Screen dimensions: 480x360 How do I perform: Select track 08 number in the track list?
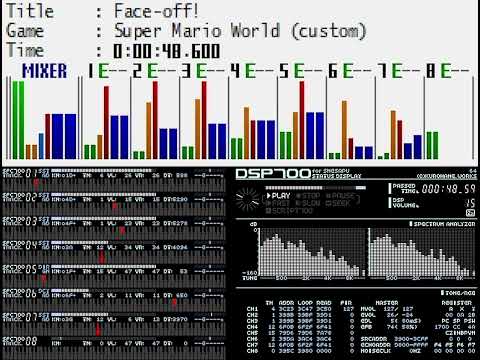(x=31, y=341)
